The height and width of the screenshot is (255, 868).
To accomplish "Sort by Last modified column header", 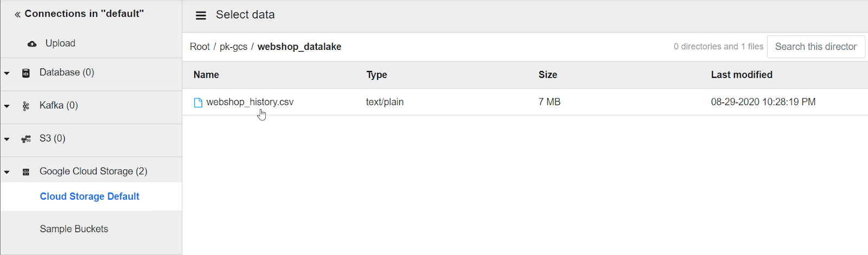I will click(x=742, y=75).
